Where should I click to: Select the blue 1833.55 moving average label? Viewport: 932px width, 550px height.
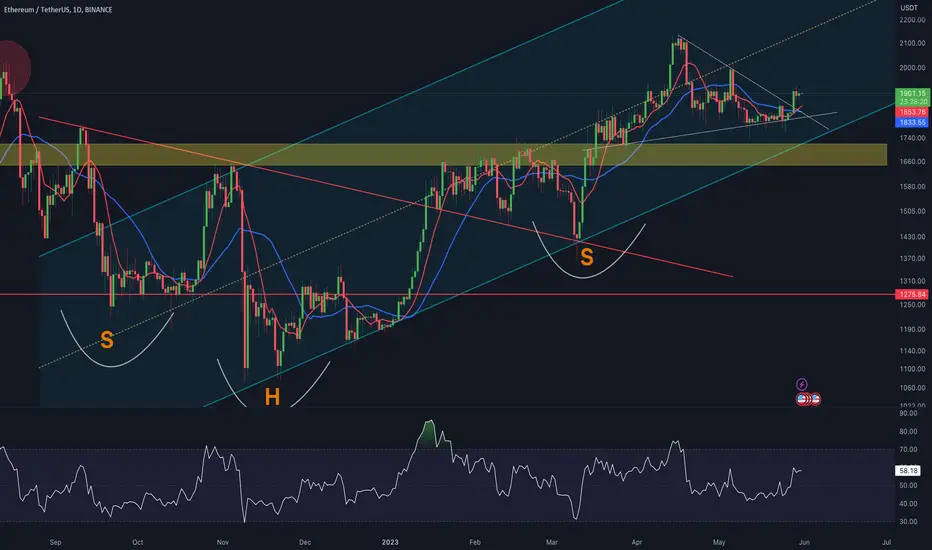pos(912,122)
